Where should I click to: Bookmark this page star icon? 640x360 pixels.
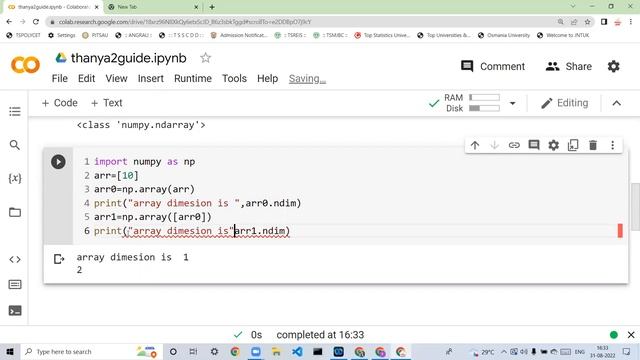coord(587,22)
